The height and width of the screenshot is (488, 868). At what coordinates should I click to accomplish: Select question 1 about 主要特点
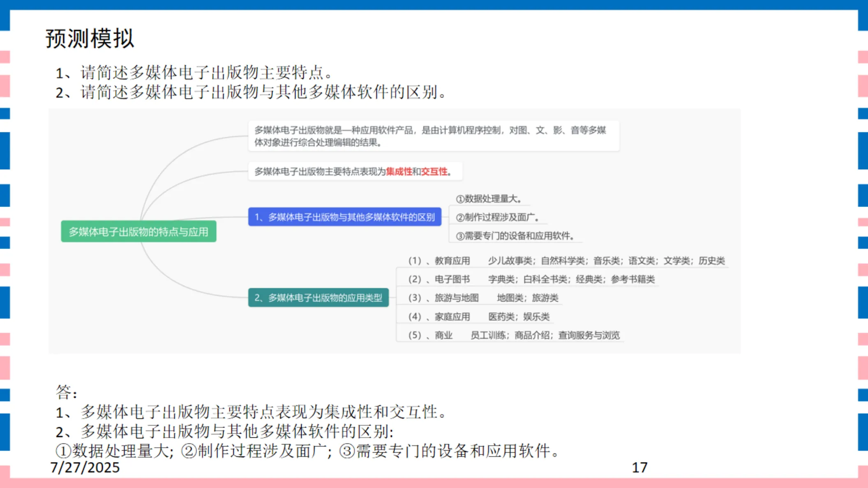pyautogui.click(x=194, y=73)
